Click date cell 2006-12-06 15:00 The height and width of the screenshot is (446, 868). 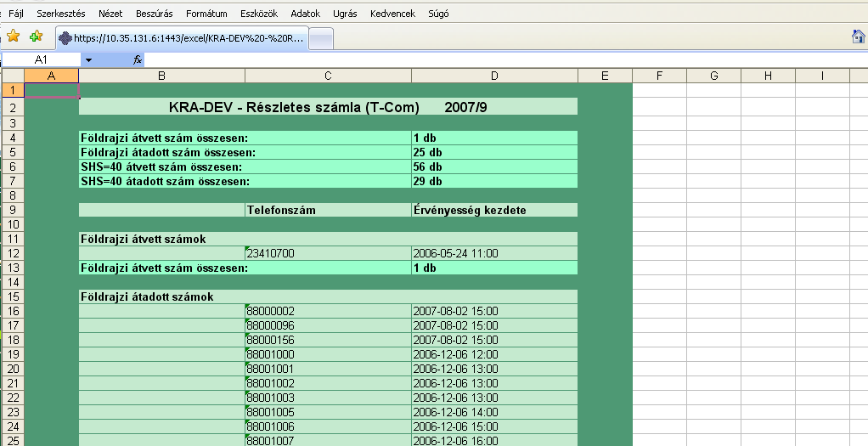pyautogui.click(x=494, y=426)
